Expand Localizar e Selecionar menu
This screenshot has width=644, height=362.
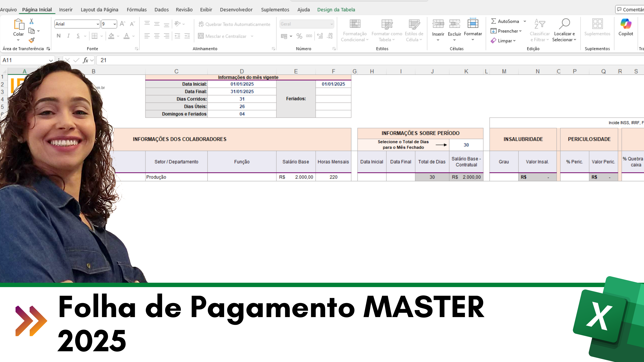click(564, 30)
